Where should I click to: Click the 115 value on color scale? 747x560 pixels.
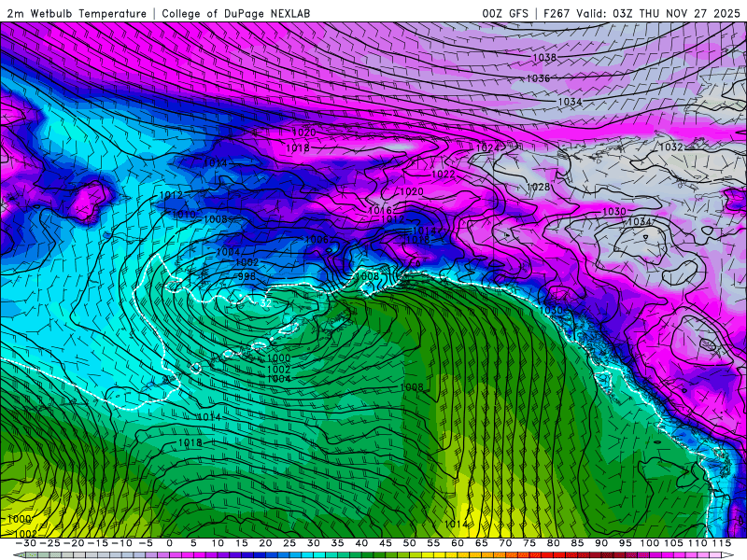[722, 543]
